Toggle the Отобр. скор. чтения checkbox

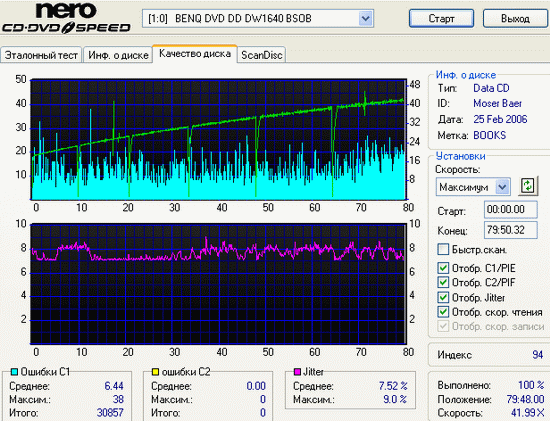click(443, 312)
